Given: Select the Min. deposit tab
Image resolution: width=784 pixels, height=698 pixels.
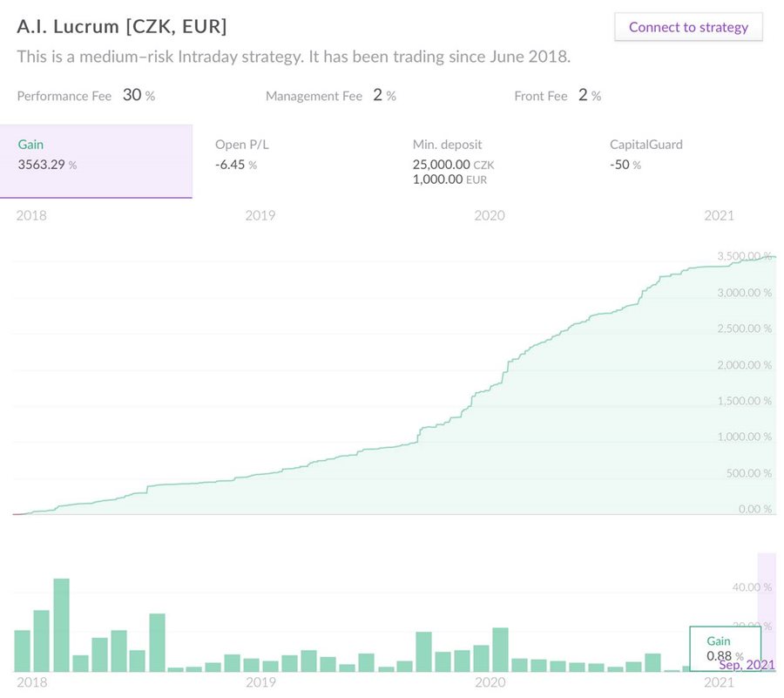Looking at the screenshot, I should 492,161.
